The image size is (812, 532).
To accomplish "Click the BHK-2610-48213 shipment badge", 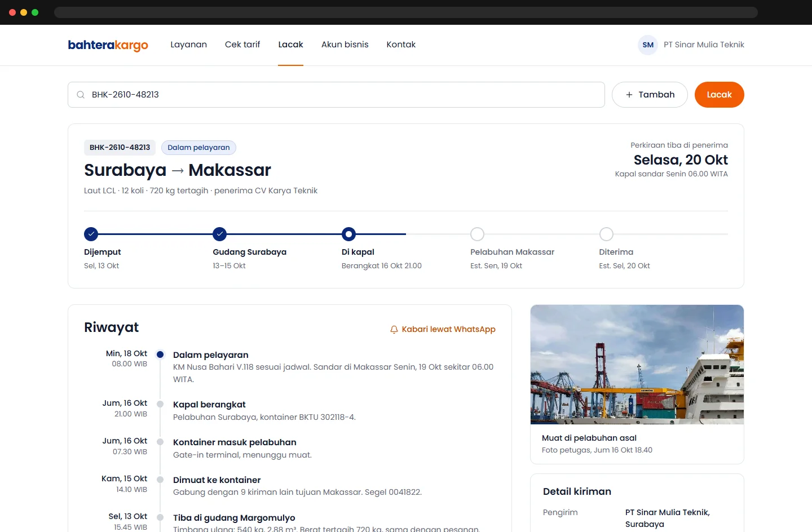I will 120,148.
